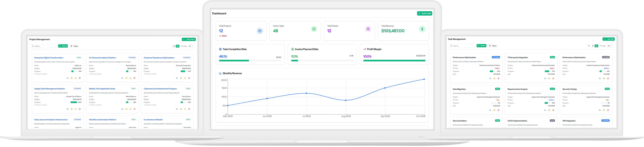Open the Cybersecurity Enhancement Program title link
Image resolution: width=644 pixels, height=147 pixels.
(x=160, y=89)
